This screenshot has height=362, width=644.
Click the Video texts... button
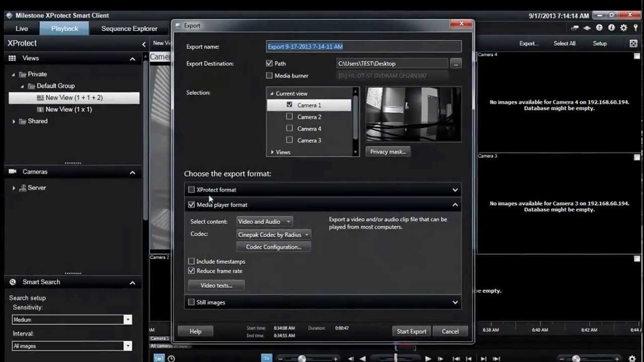(x=216, y=285)
